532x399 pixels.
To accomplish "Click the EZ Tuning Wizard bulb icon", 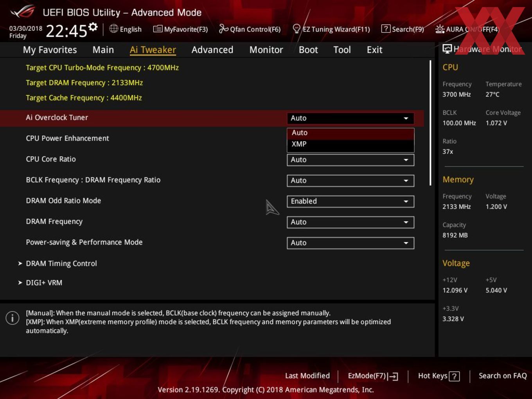I will pos(297,29).
